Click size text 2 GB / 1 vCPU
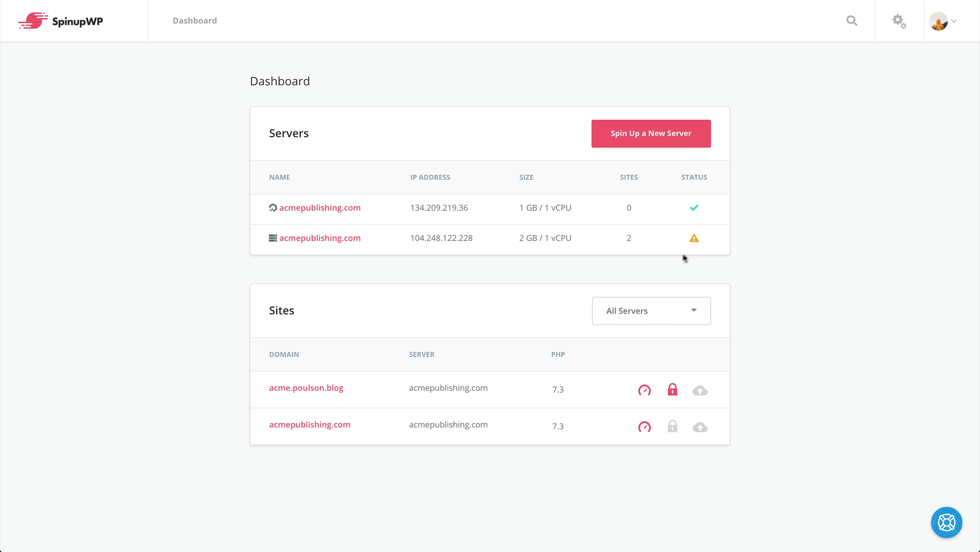 pyautogui.click(x=545, y=238)
